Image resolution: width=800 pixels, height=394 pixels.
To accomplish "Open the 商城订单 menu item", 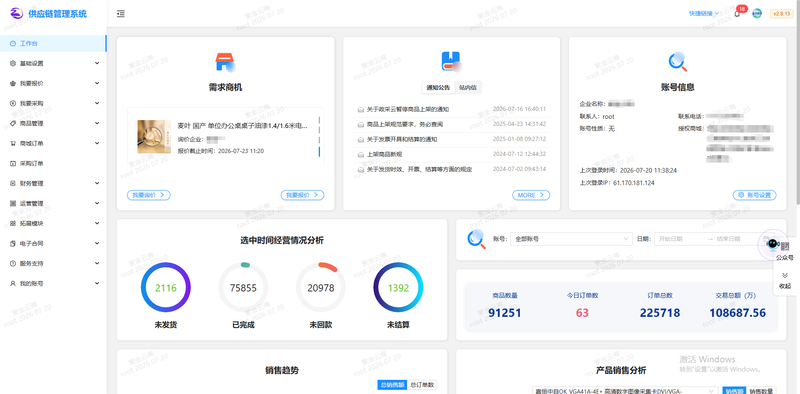I will [x=53, y=143].
